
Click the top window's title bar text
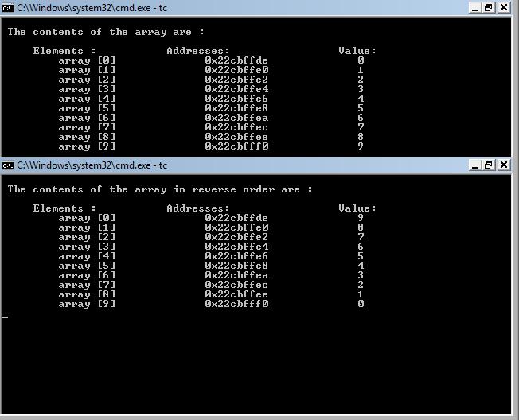[x=92, y=7]
